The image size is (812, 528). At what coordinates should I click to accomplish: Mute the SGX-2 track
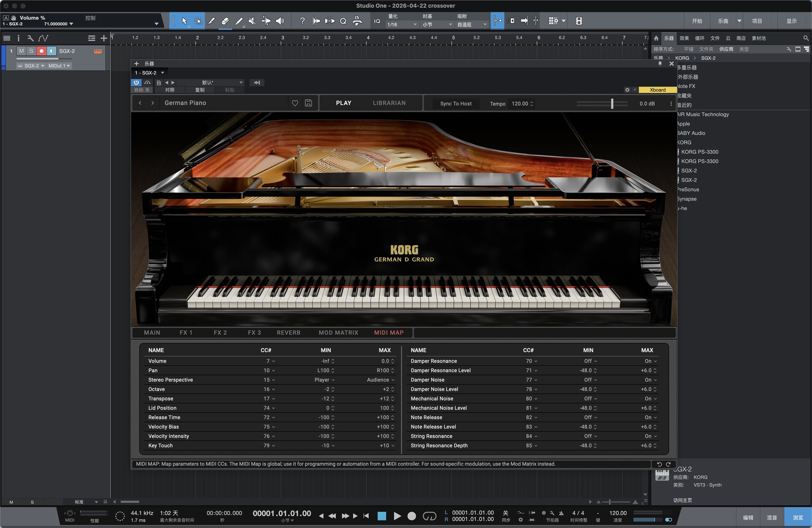coord(22,51)
